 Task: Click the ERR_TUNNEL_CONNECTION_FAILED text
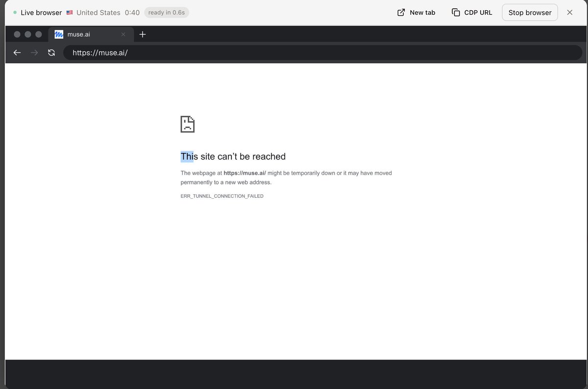222,196
